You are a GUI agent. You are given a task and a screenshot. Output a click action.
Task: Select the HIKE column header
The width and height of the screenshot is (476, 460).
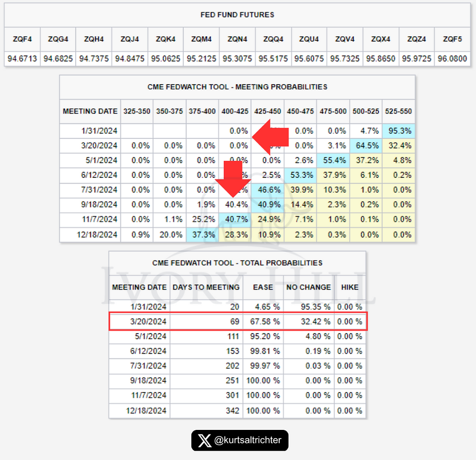[350, 287]
